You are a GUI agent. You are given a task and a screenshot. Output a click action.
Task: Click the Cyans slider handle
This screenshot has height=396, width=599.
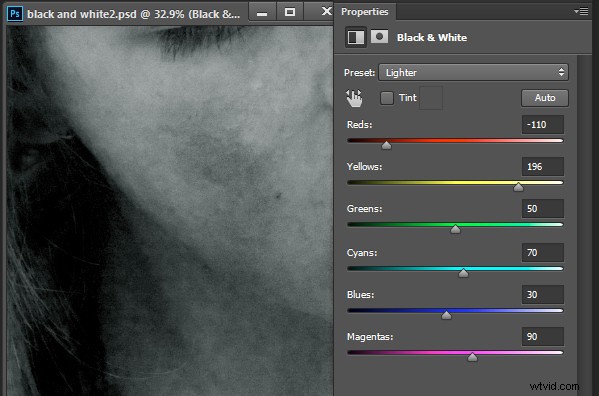point(463,273)
